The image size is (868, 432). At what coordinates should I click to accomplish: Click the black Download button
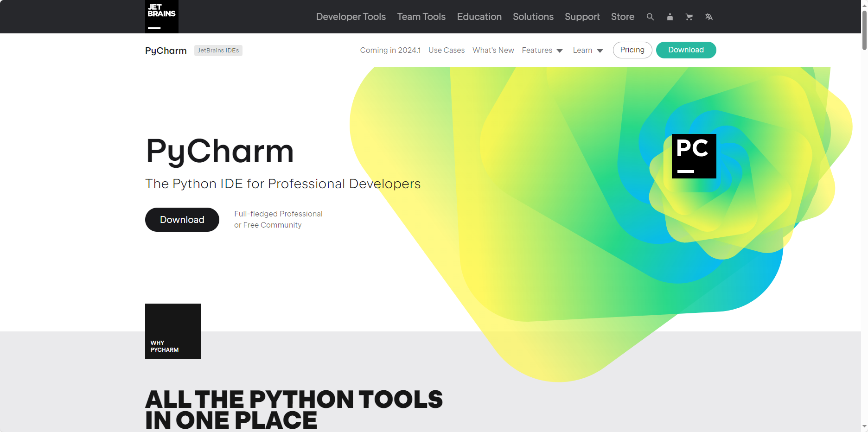[x=182, y=220]
